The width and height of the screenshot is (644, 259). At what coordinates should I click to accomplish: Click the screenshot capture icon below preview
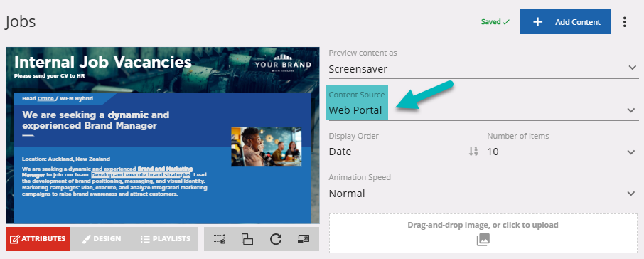[x=220, y=239]
